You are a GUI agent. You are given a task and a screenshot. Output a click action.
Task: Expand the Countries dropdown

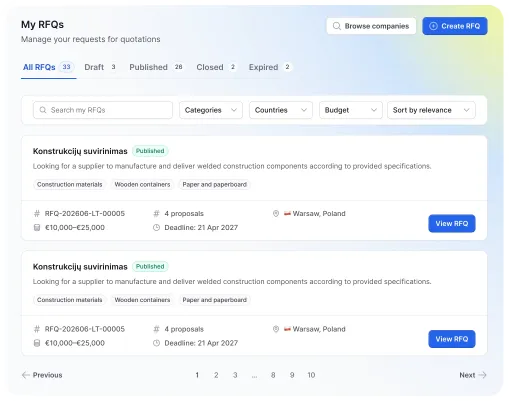click(x=281, y=110)
